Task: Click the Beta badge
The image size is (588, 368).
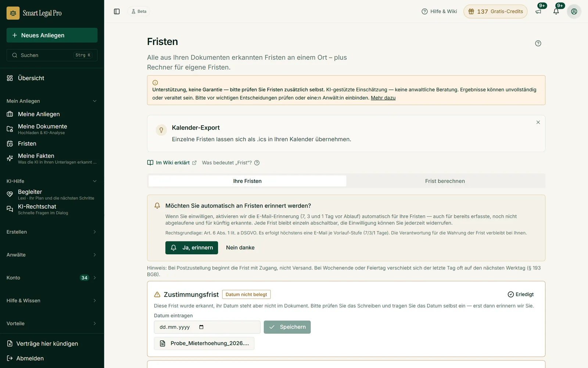Action: click(x=139, y=11)
